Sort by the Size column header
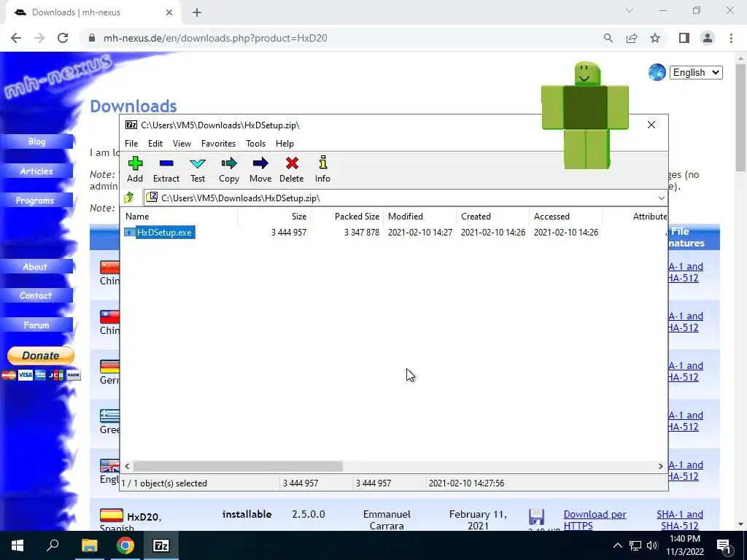Screen dimensions: 747x560 (274, 216)
